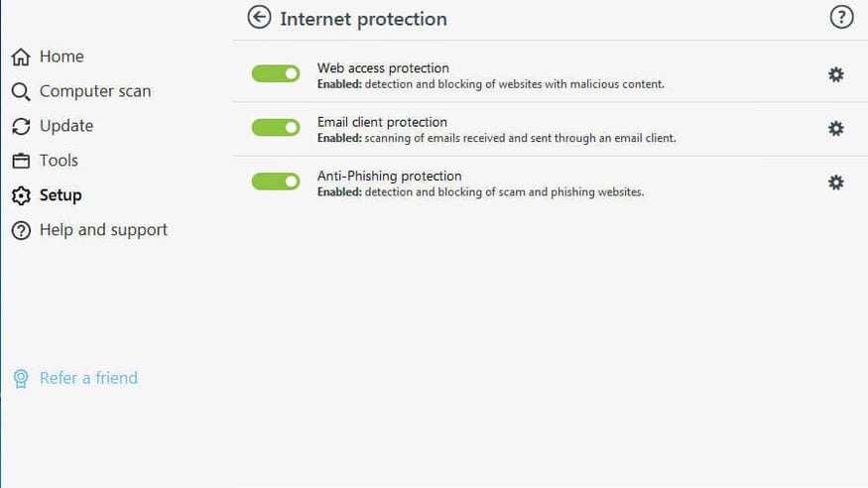
Task: Toggle Anti-Phishing protection off
Action: tap(276, 182)
